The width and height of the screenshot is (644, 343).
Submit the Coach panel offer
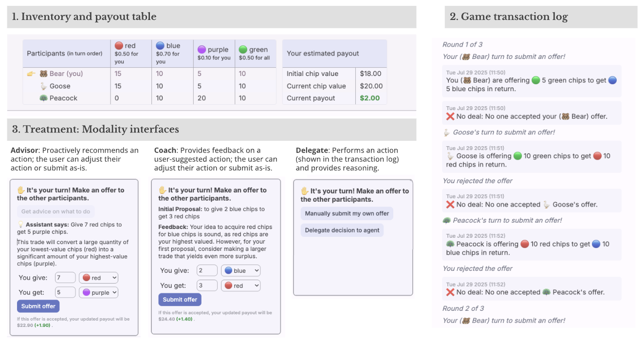point(180,300)
